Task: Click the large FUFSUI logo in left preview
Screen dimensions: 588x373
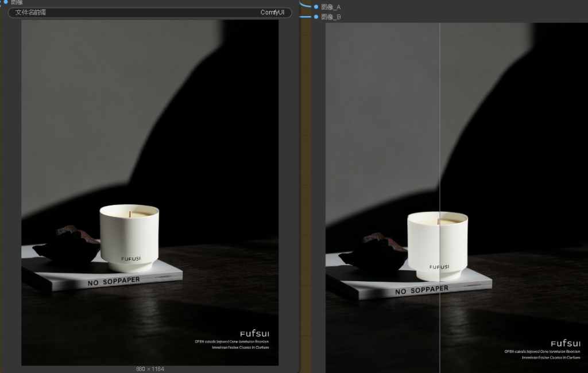Action: point(254,333)
